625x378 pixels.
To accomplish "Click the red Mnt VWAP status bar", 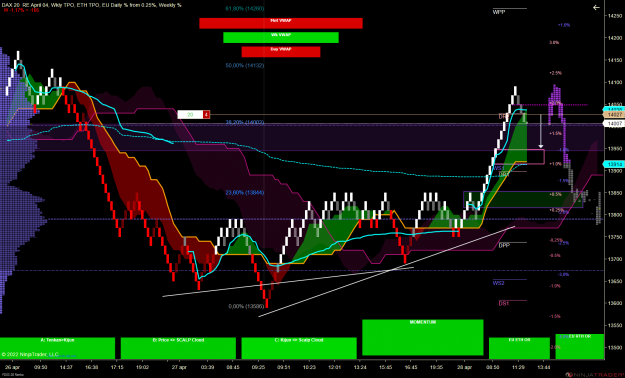I will pos(281,23).
